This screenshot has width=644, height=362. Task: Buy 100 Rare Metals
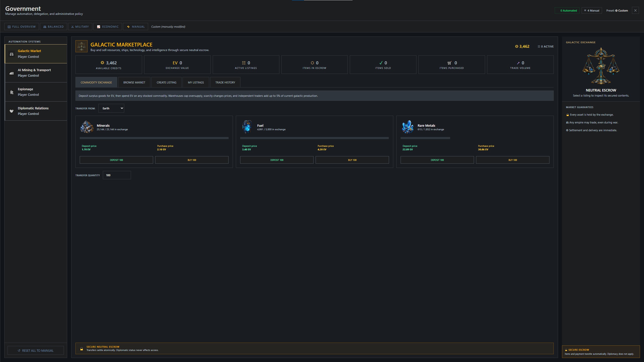[513, 160]
